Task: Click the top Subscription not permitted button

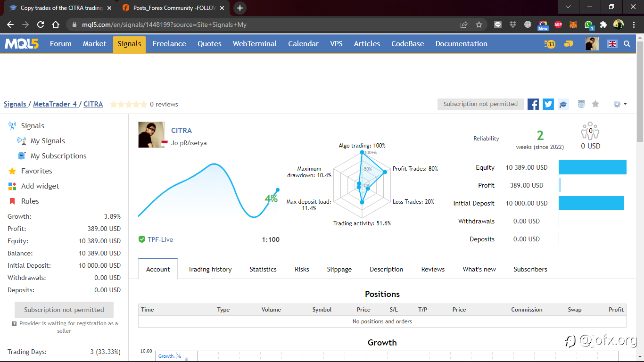Action: point(480,104)
